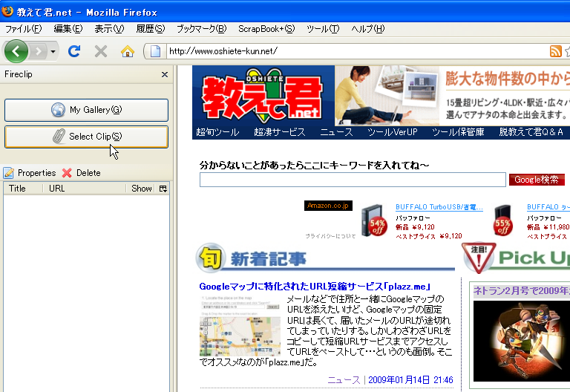Viewport: 570px width, 392px height.
Task: Open the 表示(V) menu
Action: 109,29
